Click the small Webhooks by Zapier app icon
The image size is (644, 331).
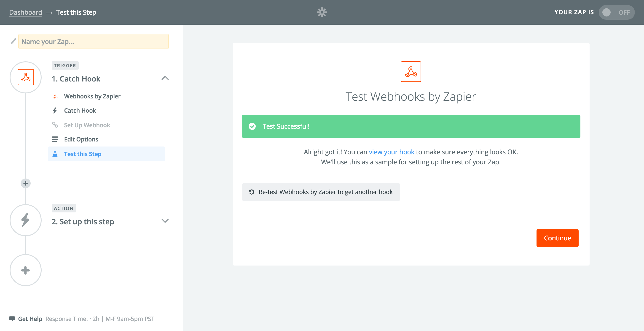click(x=55, y=96)
